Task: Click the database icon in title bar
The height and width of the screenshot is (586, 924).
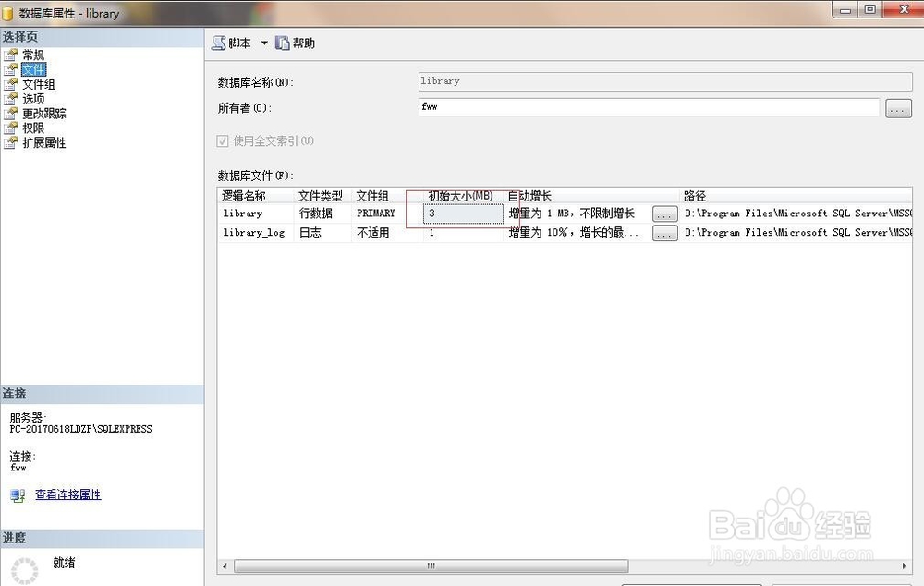Action: tap(7, 13)
